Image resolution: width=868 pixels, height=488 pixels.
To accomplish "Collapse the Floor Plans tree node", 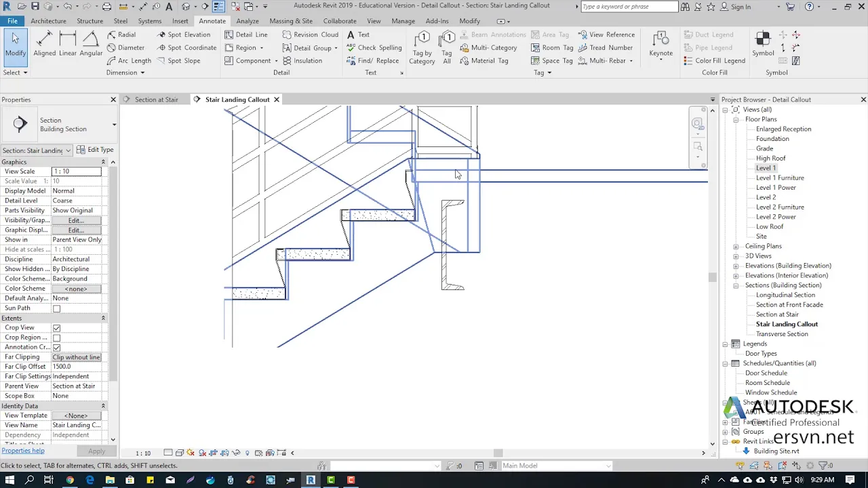I will coord(736,119).
